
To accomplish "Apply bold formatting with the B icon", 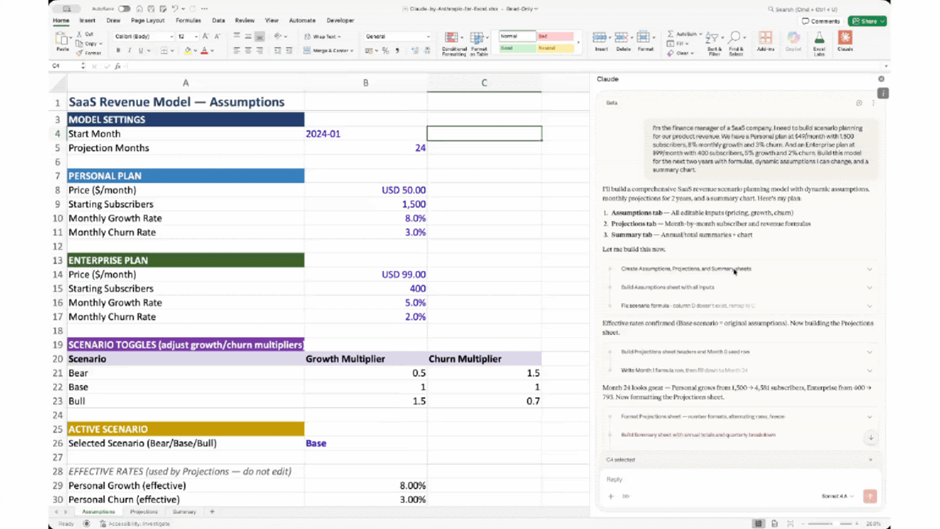I will [x=118, y=50].
